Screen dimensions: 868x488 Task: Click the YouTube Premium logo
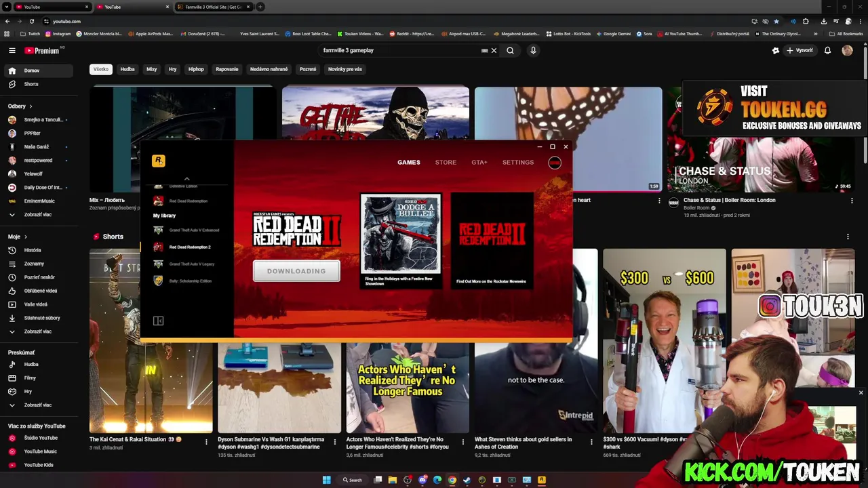point(43,50)
